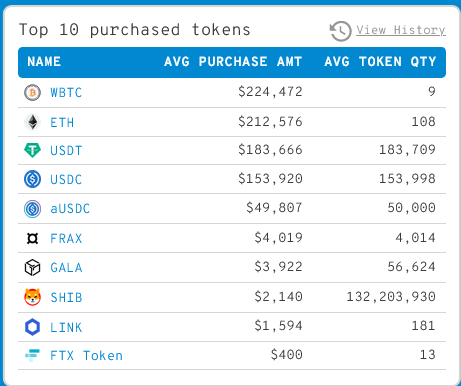Click the blue USDC coin icon

pos(32,179)
